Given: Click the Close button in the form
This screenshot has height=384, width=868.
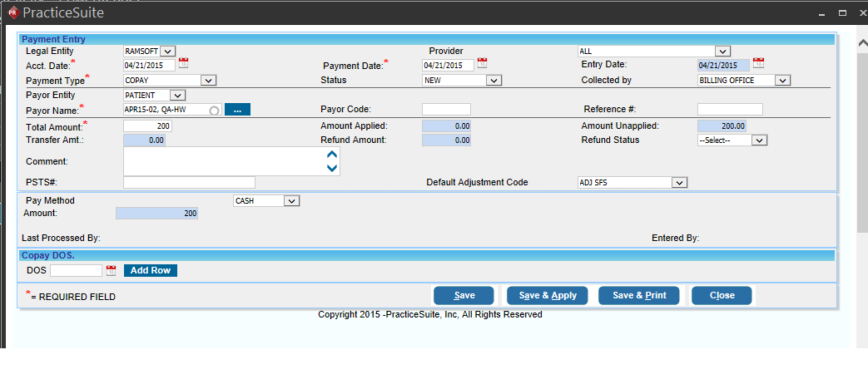Looking at the screenshot, I should pyautogui.click(x=722, y=296).
